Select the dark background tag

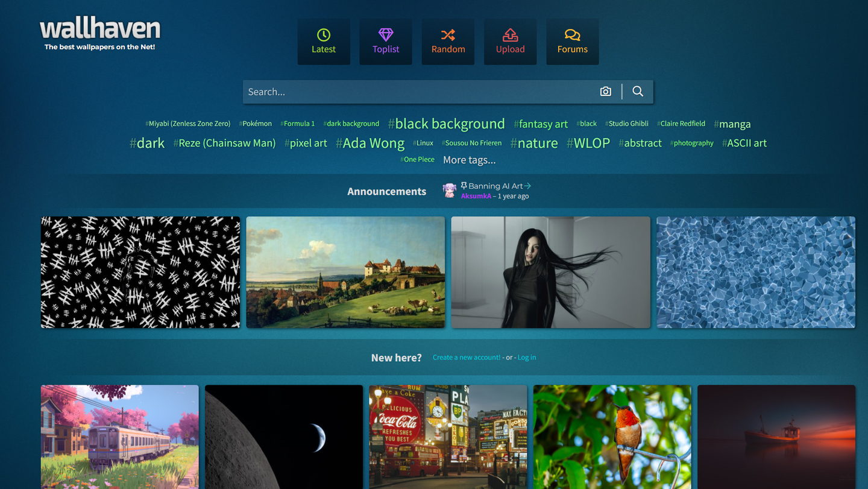tap(351, 124)
